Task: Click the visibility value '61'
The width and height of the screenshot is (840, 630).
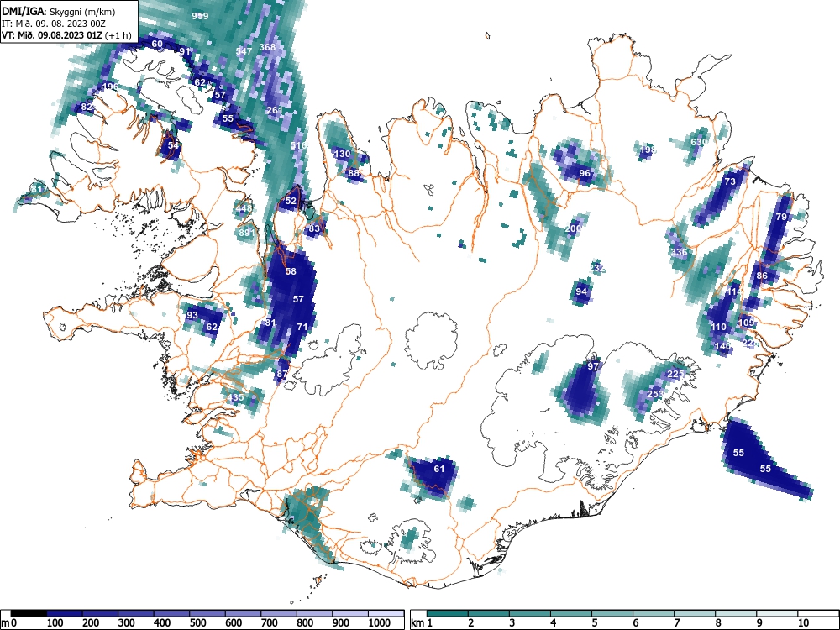Action: pos(438,469)
